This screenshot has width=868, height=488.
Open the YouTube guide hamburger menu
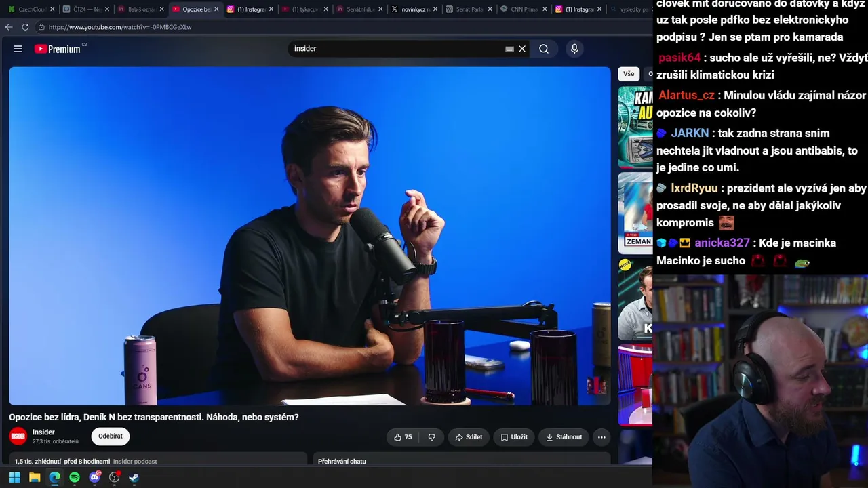(x=18, y=49)
